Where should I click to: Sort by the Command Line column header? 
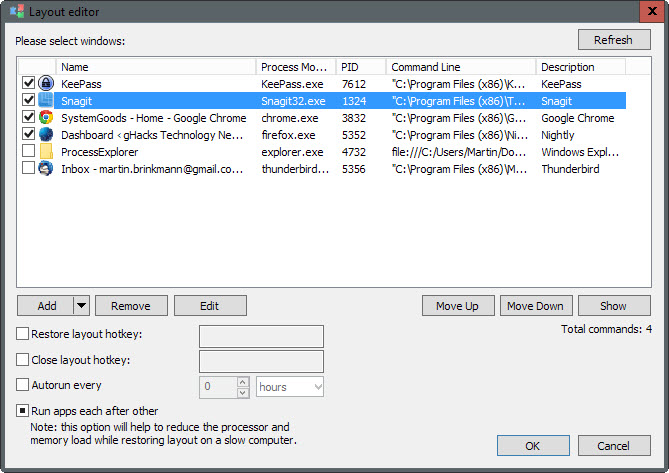pyautogui.click(x=461, y=67)
